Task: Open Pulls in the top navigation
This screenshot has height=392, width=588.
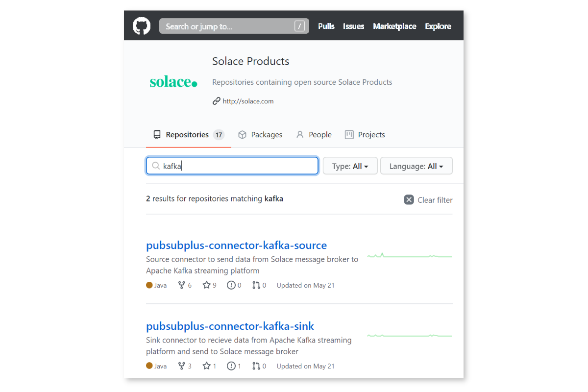Action: 326,26
